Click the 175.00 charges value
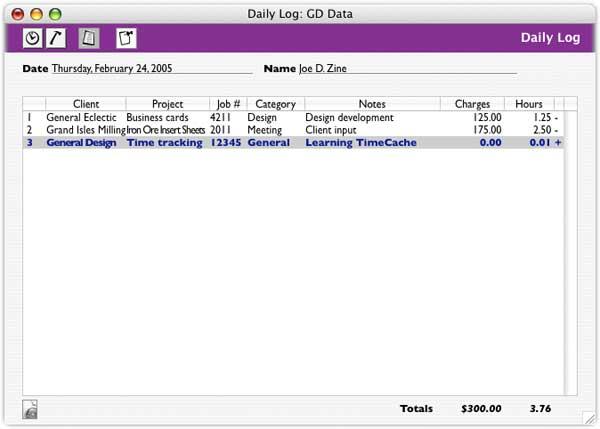Screen dimensions: 600x429 [487, 130]
